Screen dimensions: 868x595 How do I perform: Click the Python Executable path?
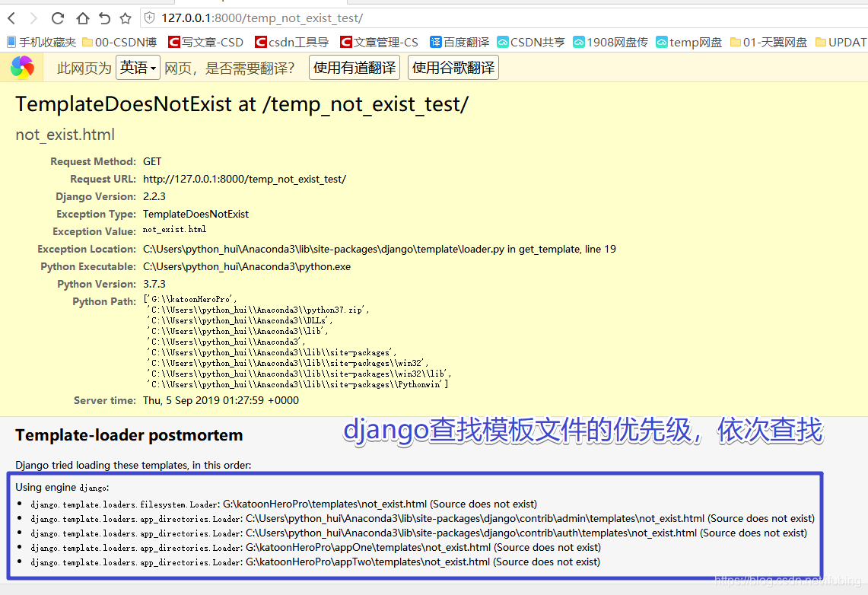coord(246,267)
